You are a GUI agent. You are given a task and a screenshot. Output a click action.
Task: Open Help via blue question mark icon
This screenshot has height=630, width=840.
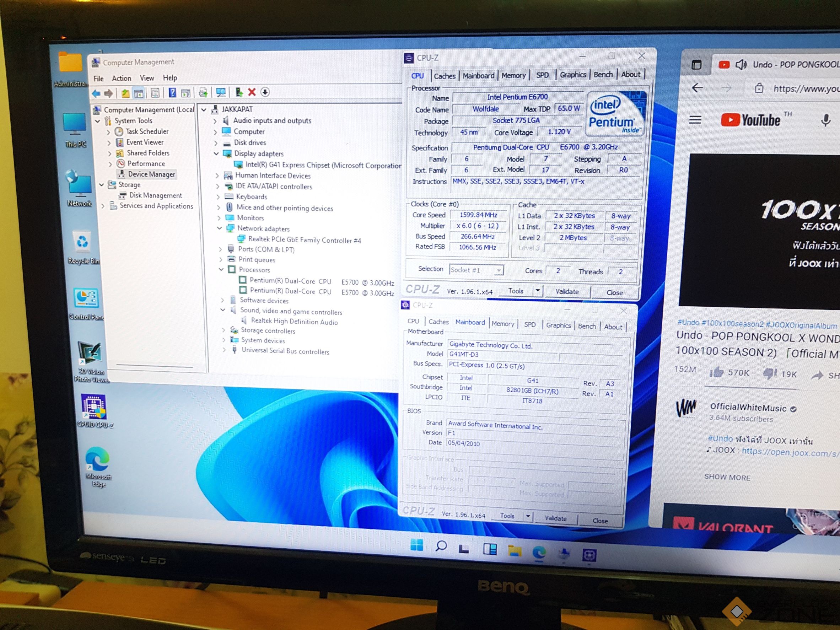172,93
